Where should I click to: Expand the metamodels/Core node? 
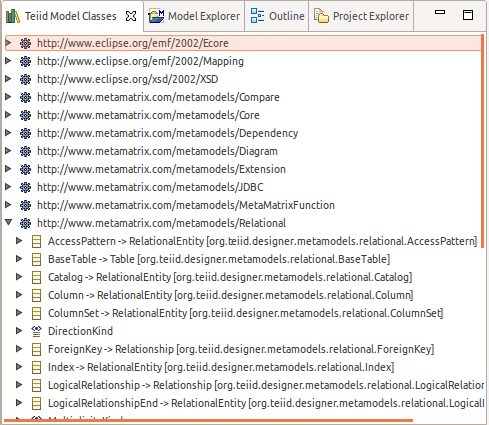[9, 115]
